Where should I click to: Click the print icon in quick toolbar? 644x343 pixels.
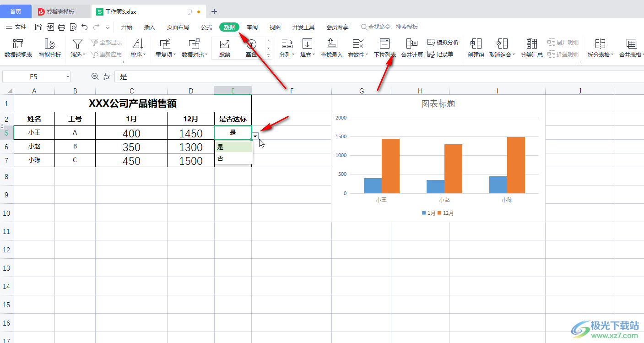point(62,27)
